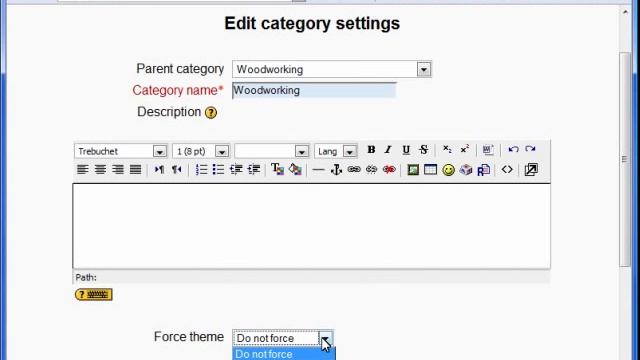Open the Trebuchet font dropdown
Screen dimensions: 640x360
[121, 151]
